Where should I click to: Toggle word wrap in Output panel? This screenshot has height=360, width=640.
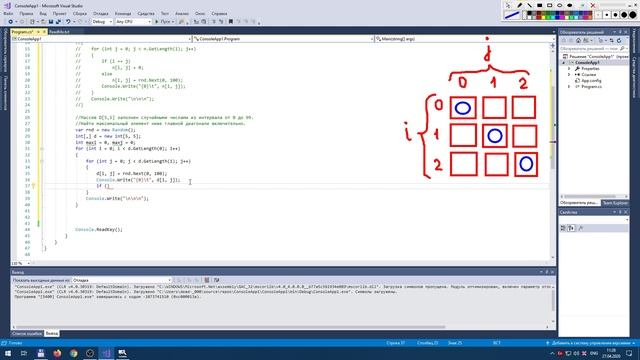[216, 280]
